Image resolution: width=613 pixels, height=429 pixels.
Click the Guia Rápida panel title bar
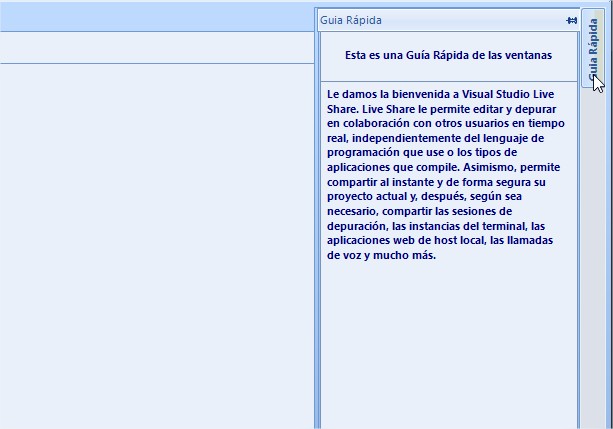(448, 20)
